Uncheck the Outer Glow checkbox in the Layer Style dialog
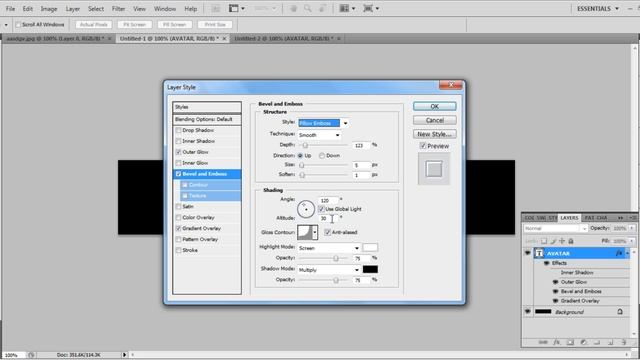This screenshot has height=360, width=640. pyautogui.click(x=178, y=152)
